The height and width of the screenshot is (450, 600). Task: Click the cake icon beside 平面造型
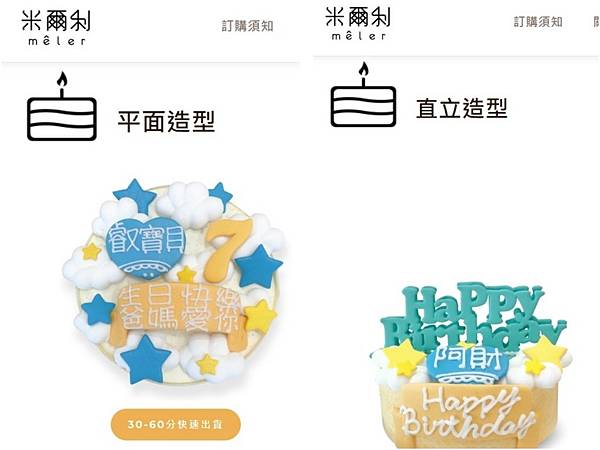(62, 106)
